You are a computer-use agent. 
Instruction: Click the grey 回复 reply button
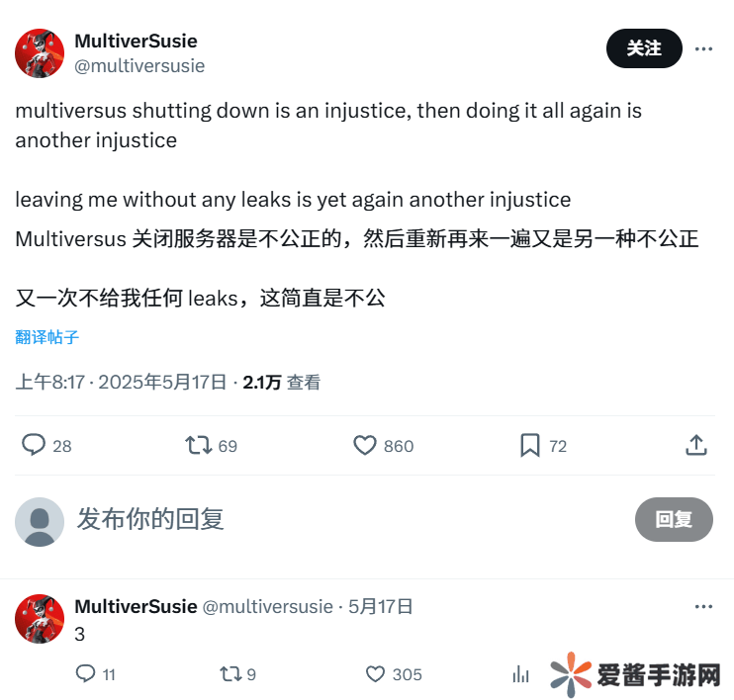pos(674,519)
